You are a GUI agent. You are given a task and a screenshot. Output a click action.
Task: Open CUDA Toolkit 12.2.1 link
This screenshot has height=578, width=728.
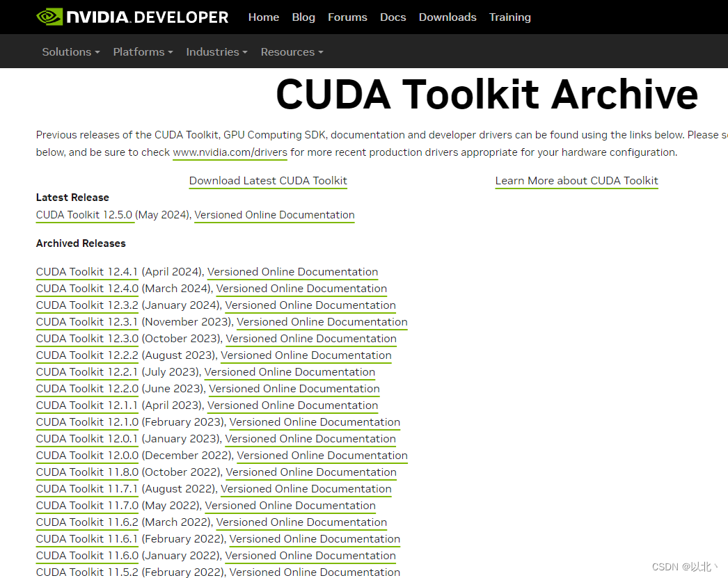87,372
